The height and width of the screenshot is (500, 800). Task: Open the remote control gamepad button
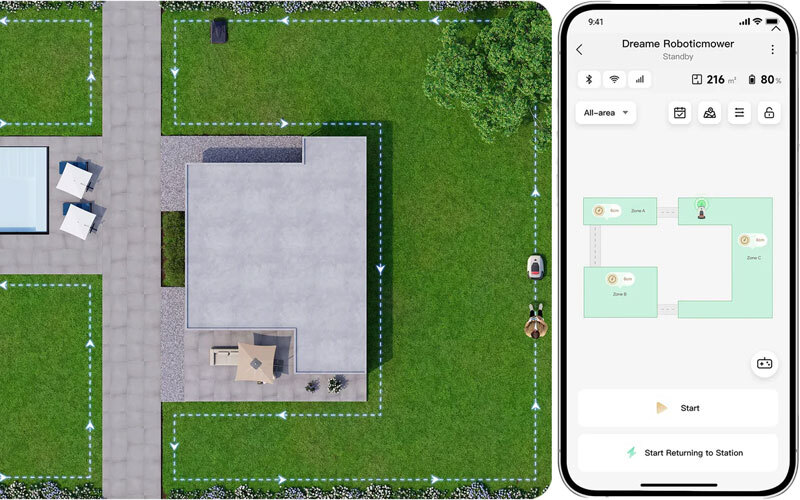click(764, 363)
